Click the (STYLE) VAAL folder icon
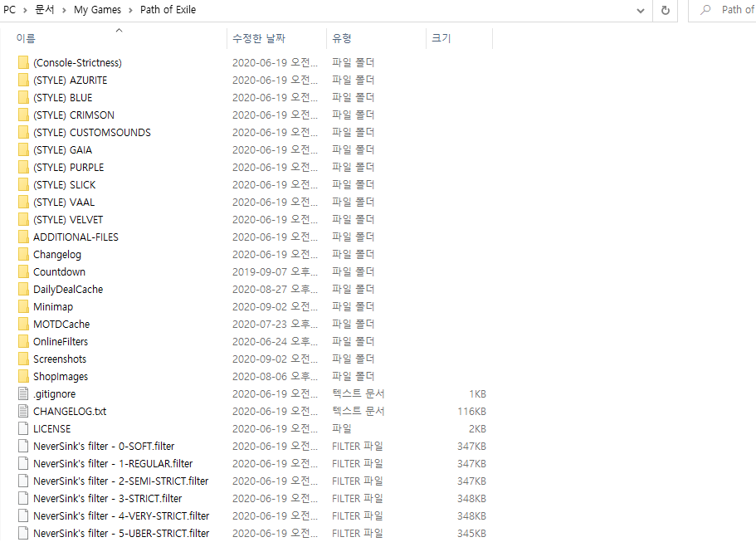 (x=23, y=202)
